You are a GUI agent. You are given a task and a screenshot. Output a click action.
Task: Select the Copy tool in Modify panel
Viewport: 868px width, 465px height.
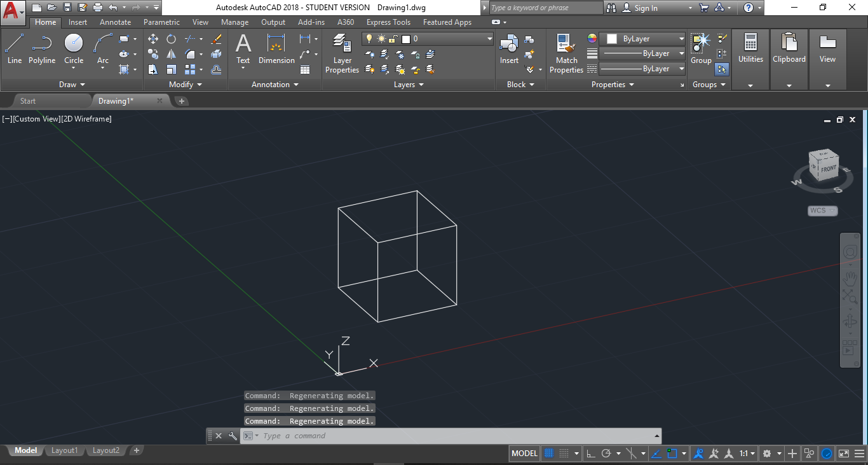[153, 54]
